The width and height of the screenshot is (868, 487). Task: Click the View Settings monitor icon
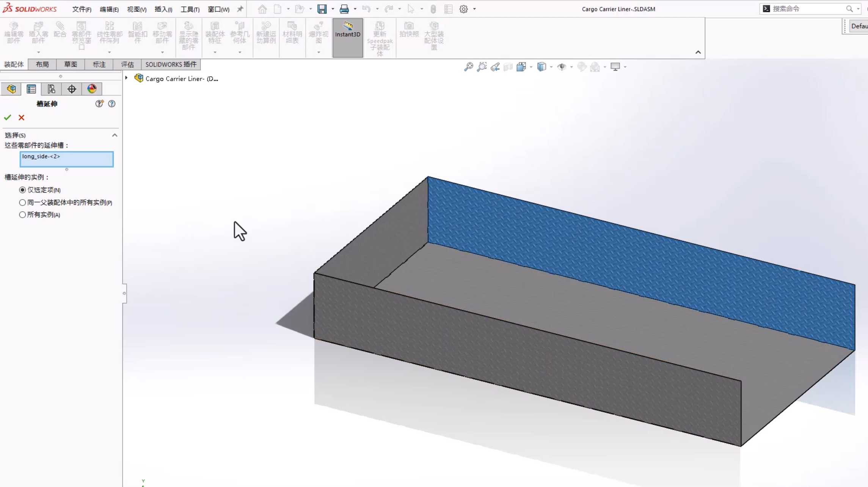click(x=615, y=67)
